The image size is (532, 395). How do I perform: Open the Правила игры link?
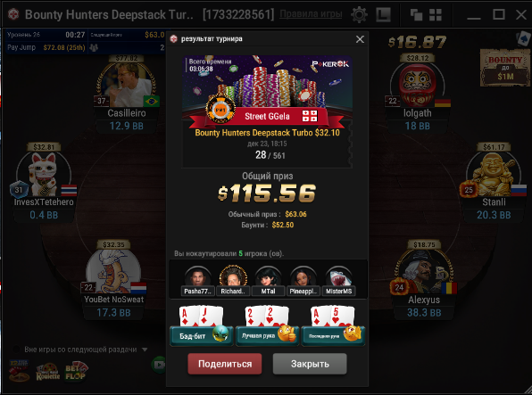pyautogui.click(x=311, y=14)
